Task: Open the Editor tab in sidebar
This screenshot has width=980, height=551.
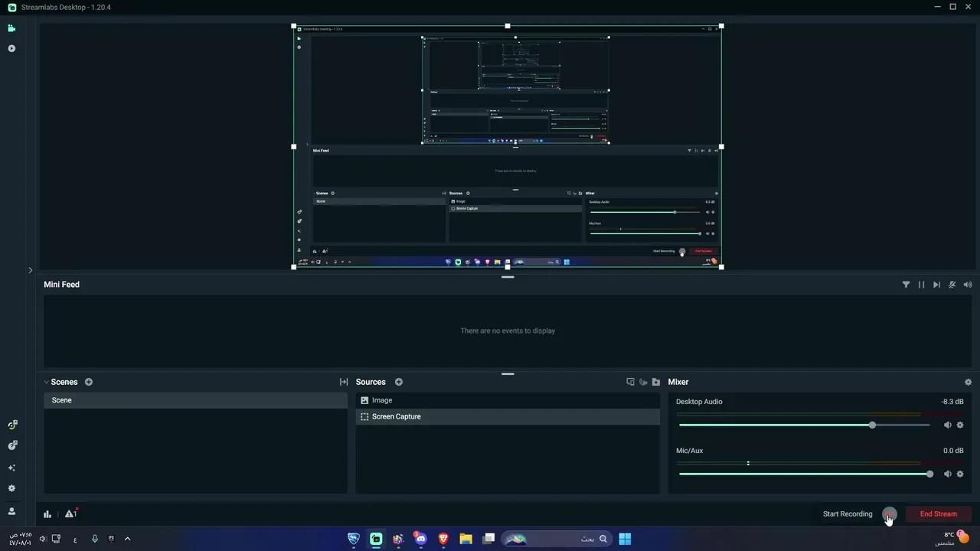Action: click(x=11, y=28)
